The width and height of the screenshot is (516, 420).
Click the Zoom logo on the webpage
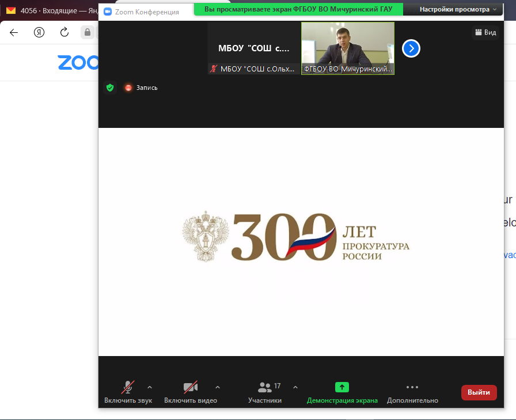click(78, 63)
